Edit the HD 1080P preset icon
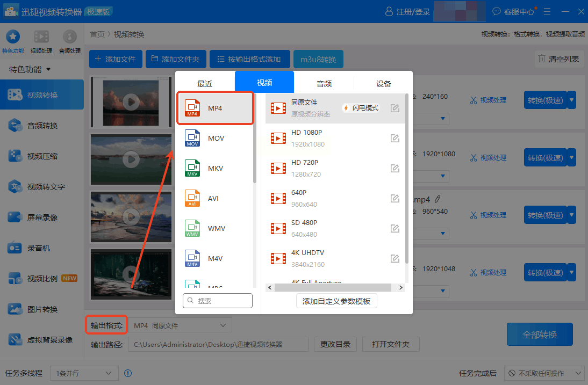This screenshot has width=588, height=385. click(x=395, y=138)
